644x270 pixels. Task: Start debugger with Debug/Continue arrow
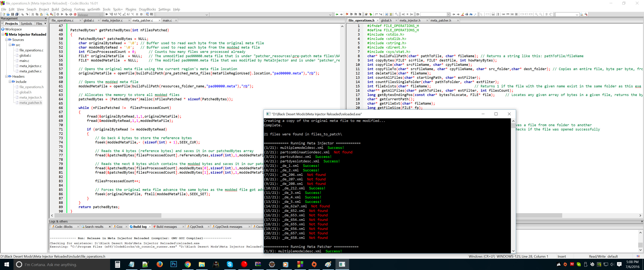tap(107, 14)
